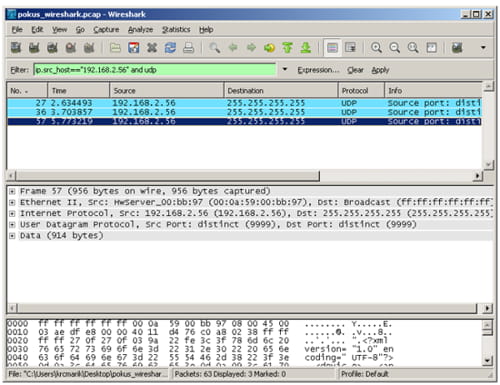Open the Help menu
The width and height of the screenshot is (500, 385).
pyautogui.click(x=206, y=30)
